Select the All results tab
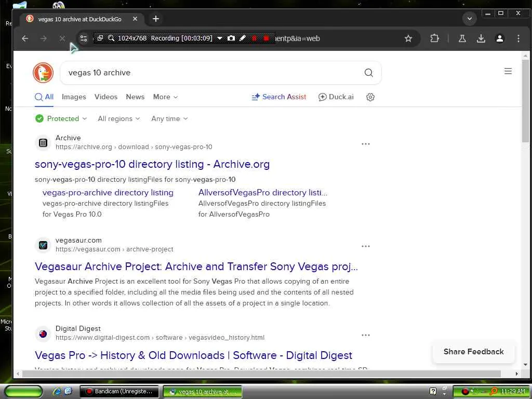Viewport: 532px width, 399px height. (x=44, y=97)
